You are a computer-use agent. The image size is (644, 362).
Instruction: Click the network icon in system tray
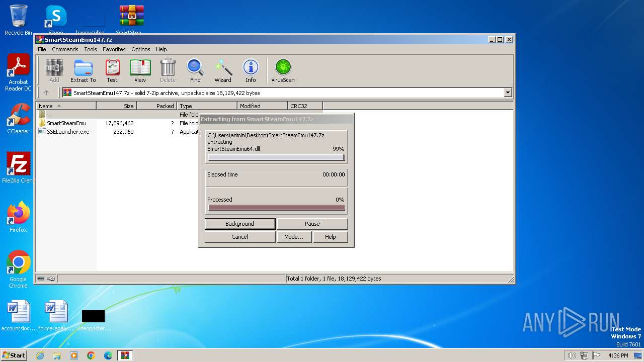(584, 355)
